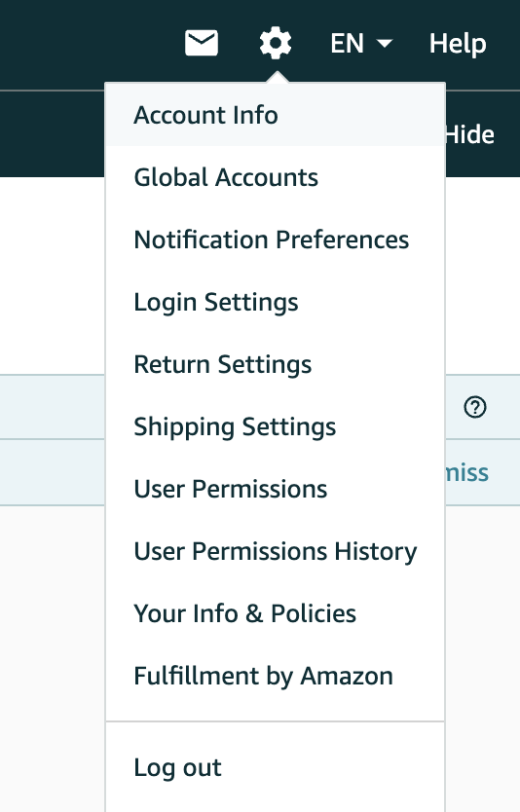The width and height of the screenshot is (520, 812).
Task: Click the settings gear icon
Action: coord(276,43)
